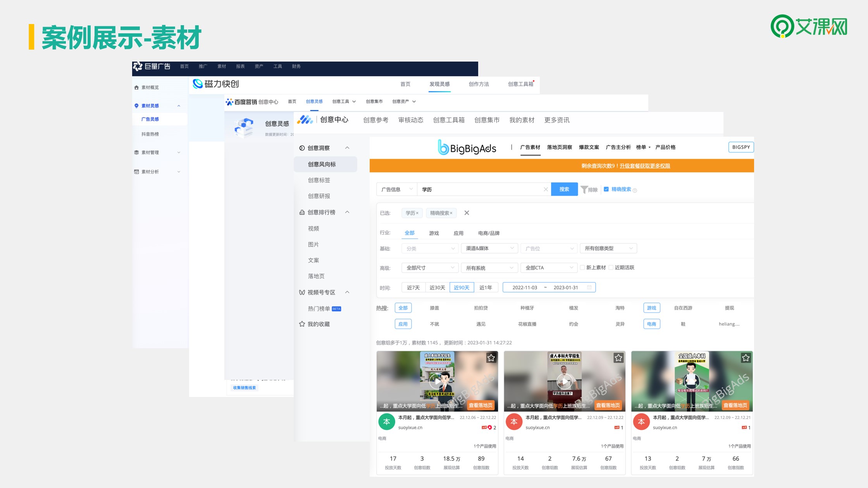Open the 全部CTA dropdown
Viewport: 868px width, 488px height.
549,268
